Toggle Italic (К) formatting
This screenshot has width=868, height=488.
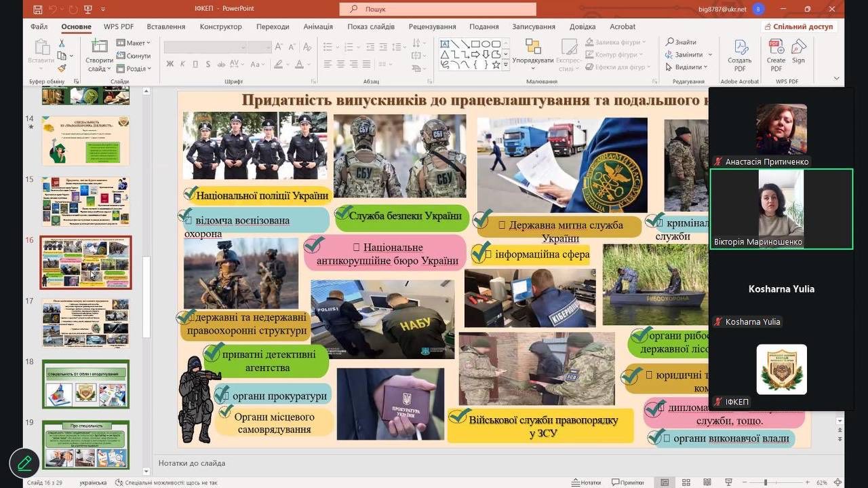[x=183, y=64]
